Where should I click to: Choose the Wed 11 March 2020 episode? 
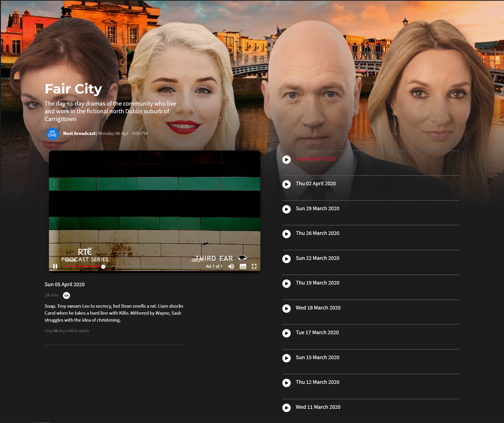[x=318, y=407]
